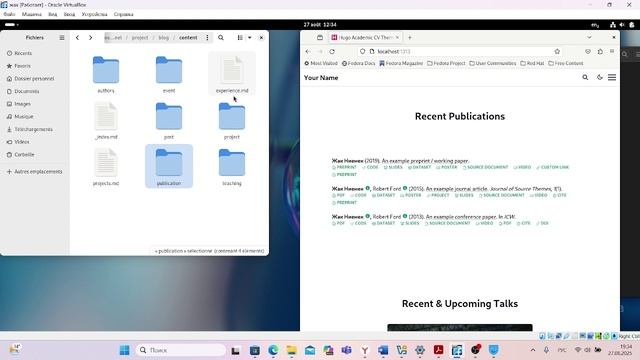Toggle Files grid/list view button
The image size is (640, 360).
240,38
